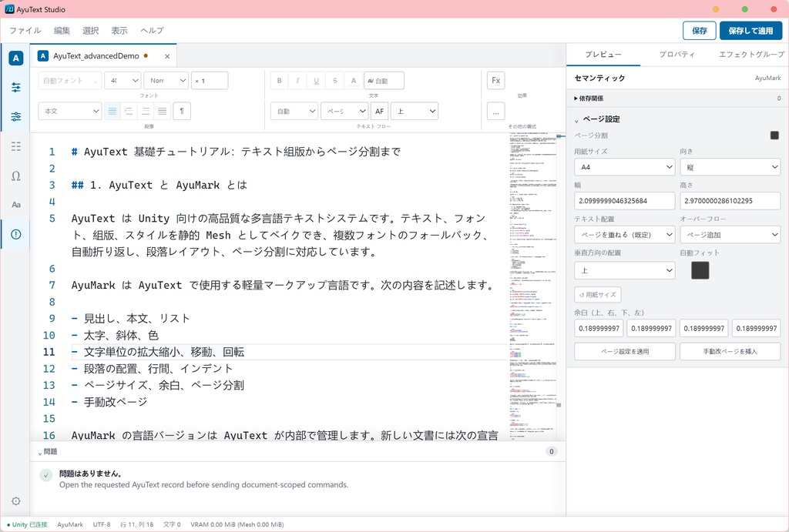This screenshot has height=532, width=789.
Task: Align paragraph right
Action: click(x=146, y=111)
